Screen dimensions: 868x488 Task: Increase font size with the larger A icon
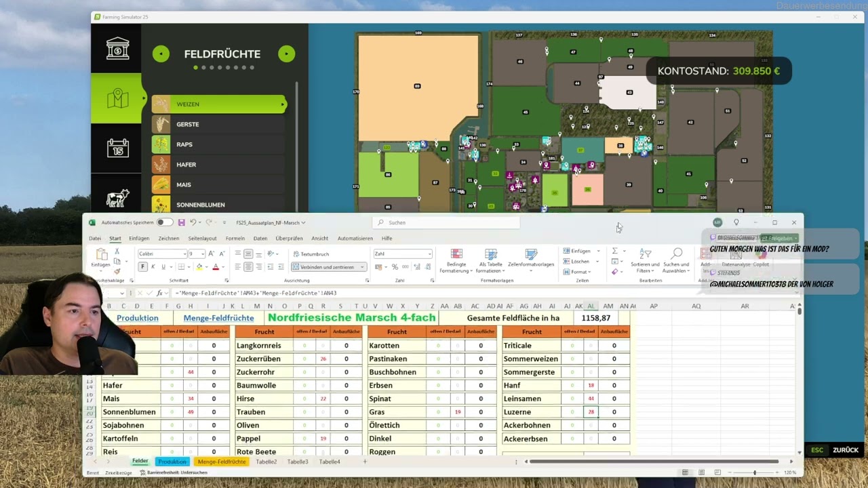point(212,253)
